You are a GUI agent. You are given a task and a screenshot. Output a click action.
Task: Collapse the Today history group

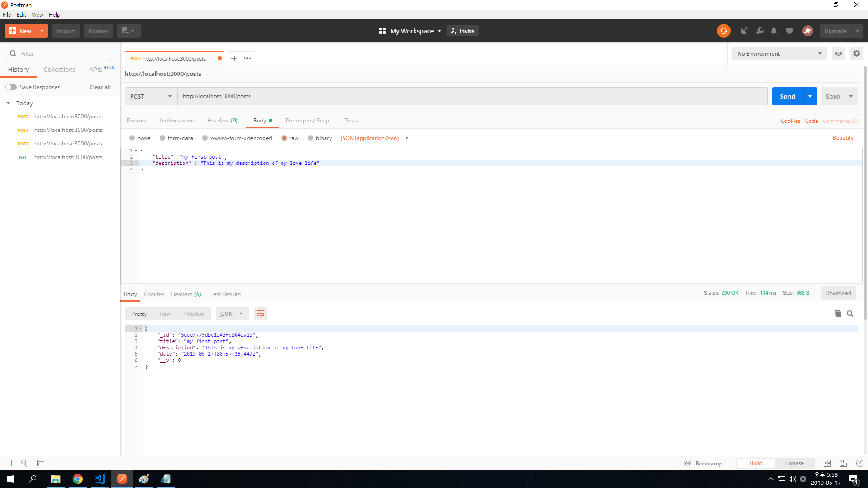point(8,103)
